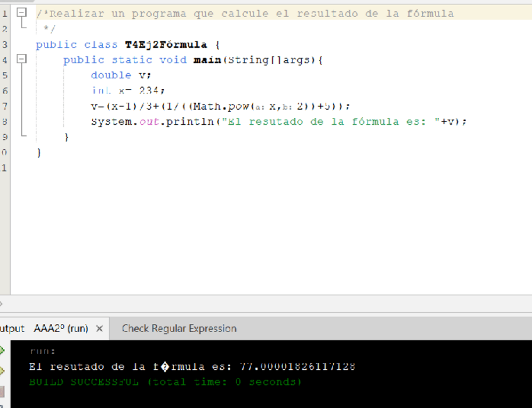Collapse the main method fold on line 4
Viewport: 532px width, 408px height.
pos(22,60)
